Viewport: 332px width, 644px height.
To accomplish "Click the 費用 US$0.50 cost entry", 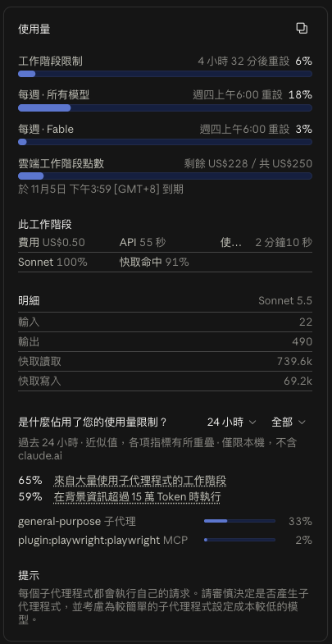I will pos(52,243).
